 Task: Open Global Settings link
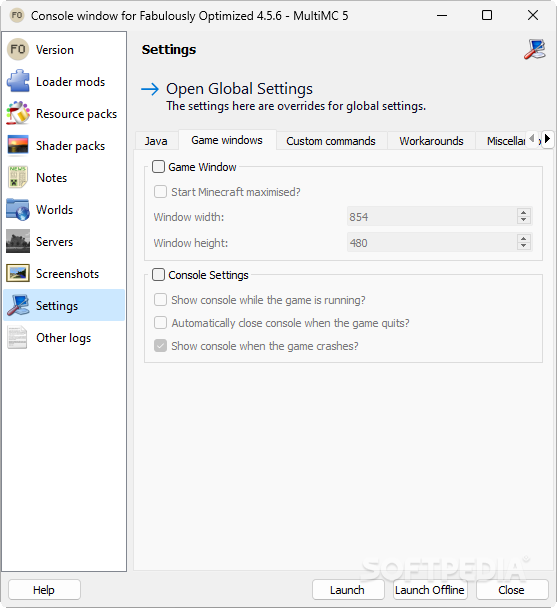[239, 89]
